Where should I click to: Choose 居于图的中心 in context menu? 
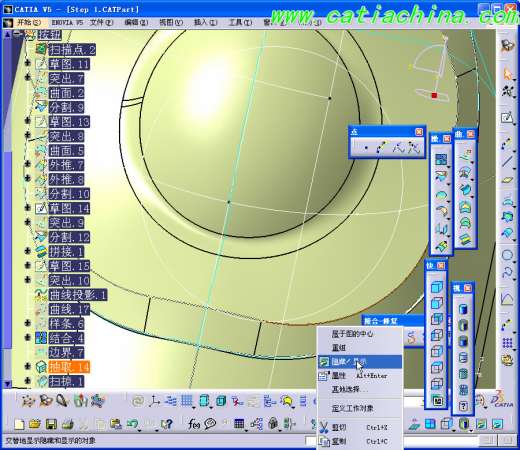[x=360, y=334]
